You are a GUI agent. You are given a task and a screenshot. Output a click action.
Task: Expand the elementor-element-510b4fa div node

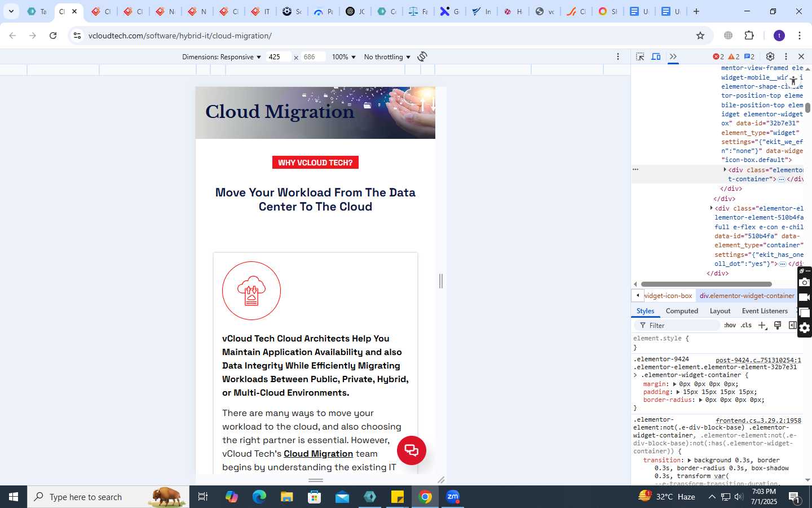(712, 208)
